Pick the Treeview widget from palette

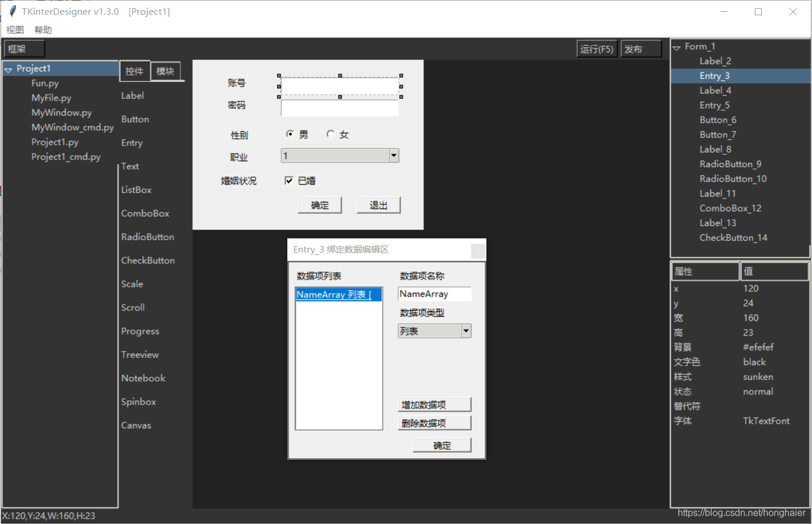point(140,354)
